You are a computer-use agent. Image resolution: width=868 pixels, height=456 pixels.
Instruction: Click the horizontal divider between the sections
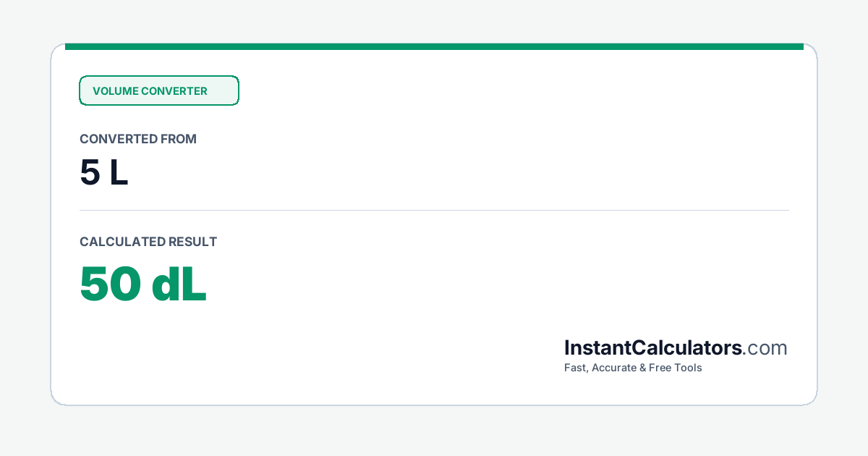[x=434, y=210]
